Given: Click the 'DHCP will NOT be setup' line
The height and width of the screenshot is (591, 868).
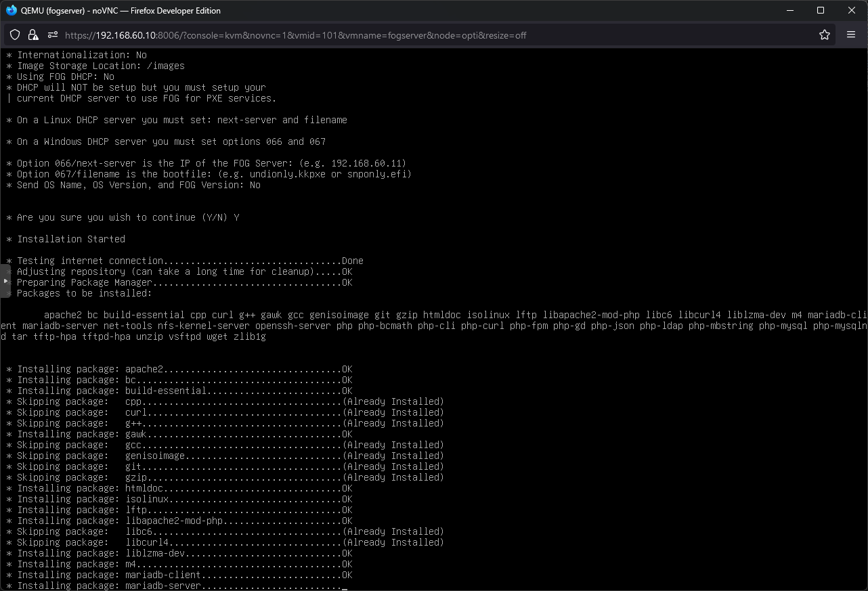Looking at the screenshot, I should (x=136, y=87).
